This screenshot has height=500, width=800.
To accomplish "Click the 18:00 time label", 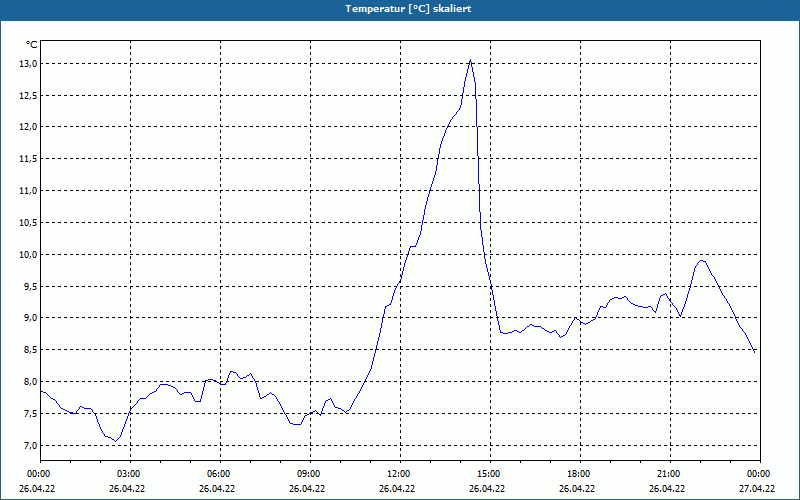I will coord(579,474).
